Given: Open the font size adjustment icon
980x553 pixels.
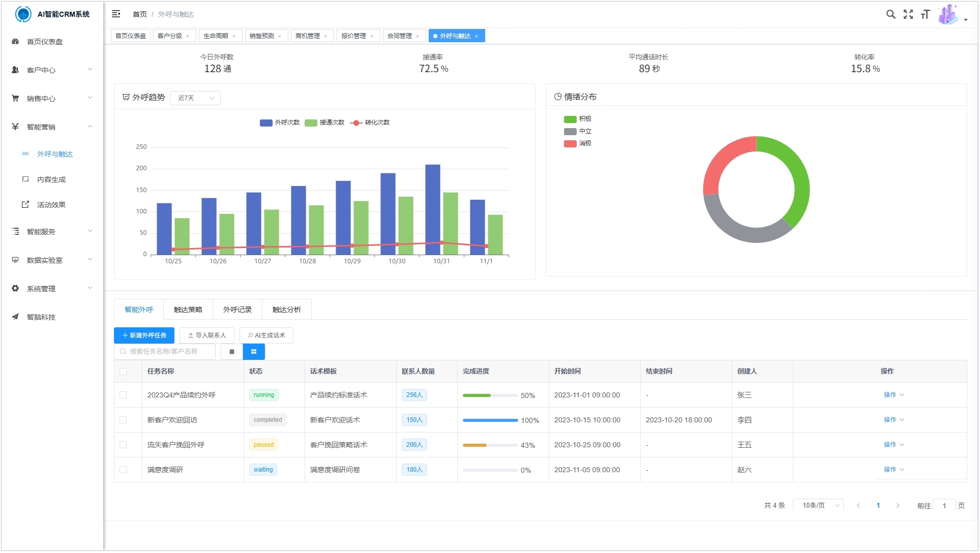Looking at the screenshot, I should [x=925, y=14].
